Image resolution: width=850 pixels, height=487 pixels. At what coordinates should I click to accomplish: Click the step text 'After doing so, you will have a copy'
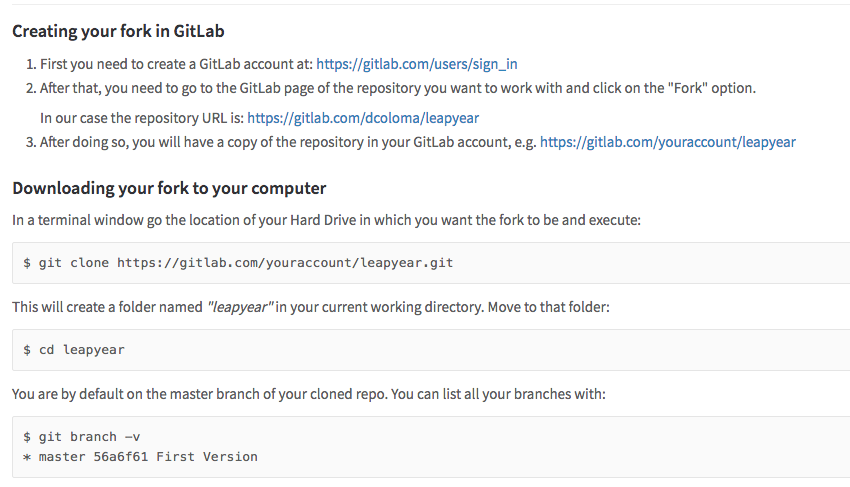pos(288,142)
